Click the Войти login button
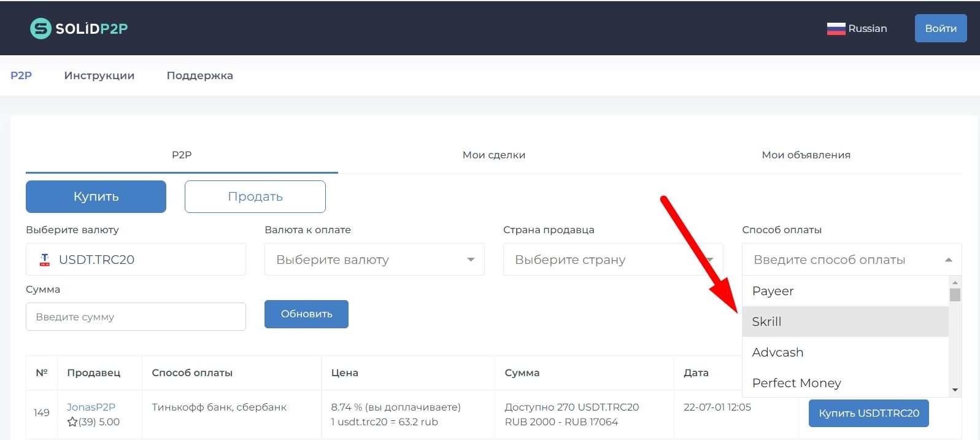The image size is (980, 440). click(941, 28)
